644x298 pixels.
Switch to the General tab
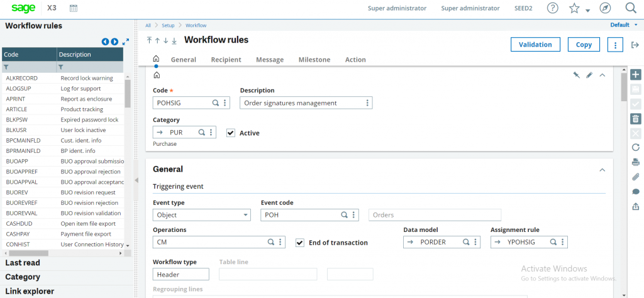[x=184, y=60]
